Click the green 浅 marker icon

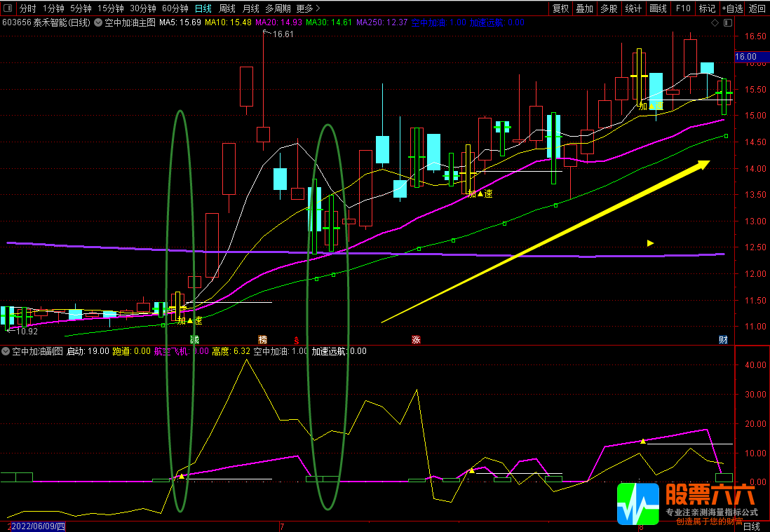[x=194, y=340]
